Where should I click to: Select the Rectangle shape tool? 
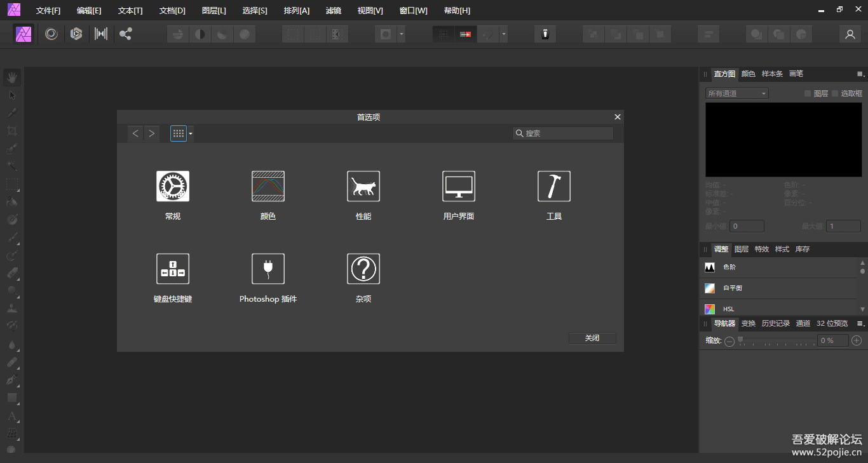point(12,398)
